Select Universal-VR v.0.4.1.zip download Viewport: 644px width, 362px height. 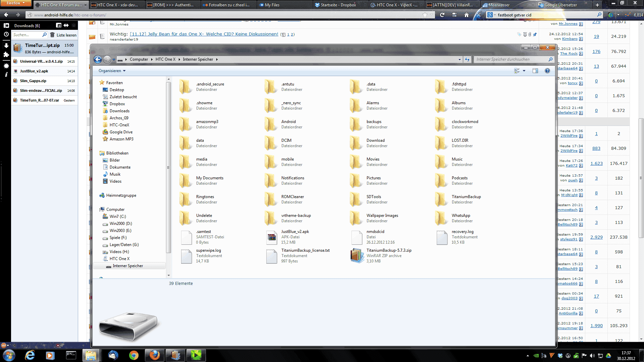(44, 61)
